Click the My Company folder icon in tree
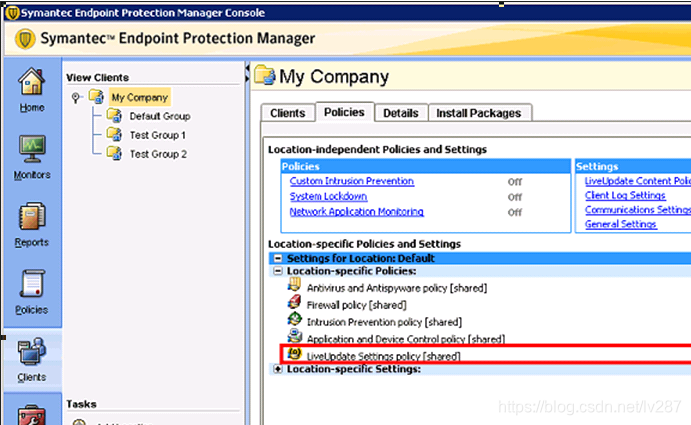The width and height of the screenshot is (691, 425). click(x=96, y=97)
